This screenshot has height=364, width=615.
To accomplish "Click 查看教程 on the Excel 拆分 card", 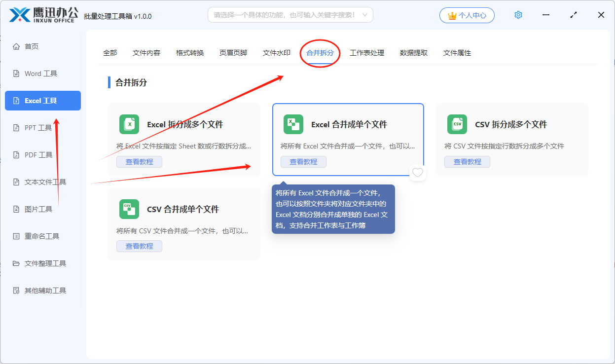I will pos(139,162).
